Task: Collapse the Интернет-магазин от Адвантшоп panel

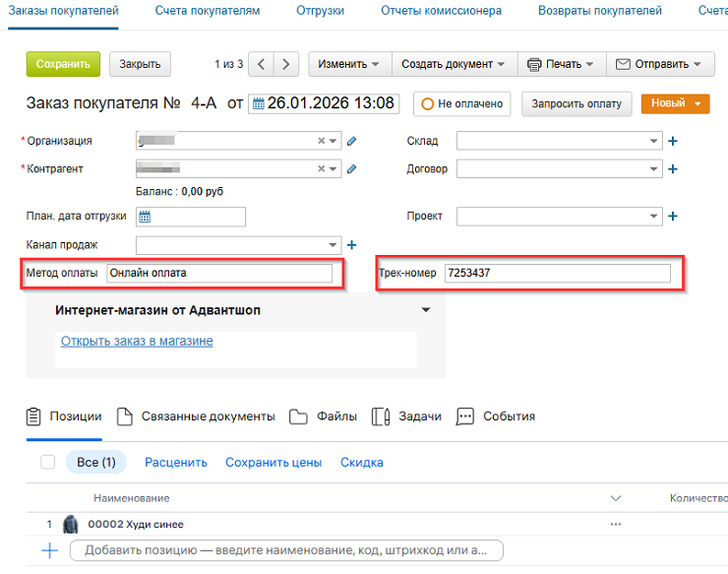Action: click(425, 310)
